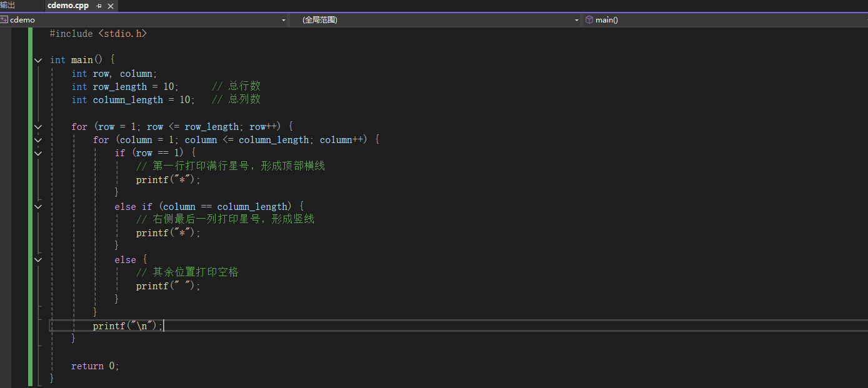Click 'column++' in the inner for loop

343,140
